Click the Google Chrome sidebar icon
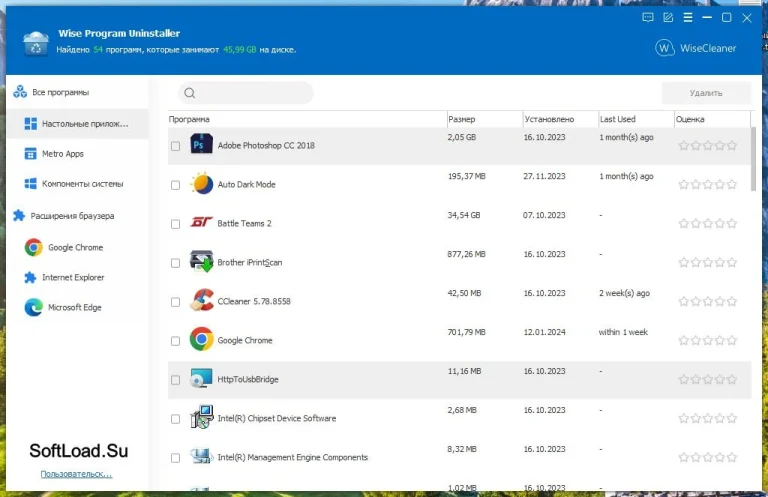The image size is (768, 497). point(33,247)
